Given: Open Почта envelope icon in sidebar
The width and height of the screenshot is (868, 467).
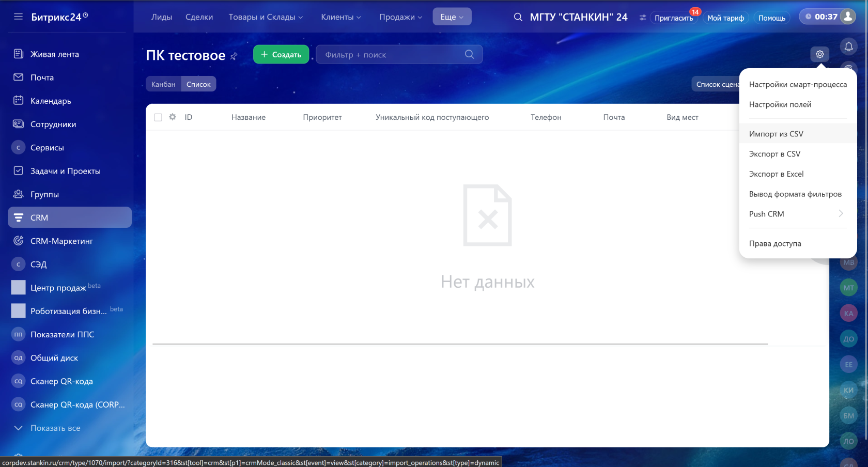Looking at the screenshot, I should 18,77.
